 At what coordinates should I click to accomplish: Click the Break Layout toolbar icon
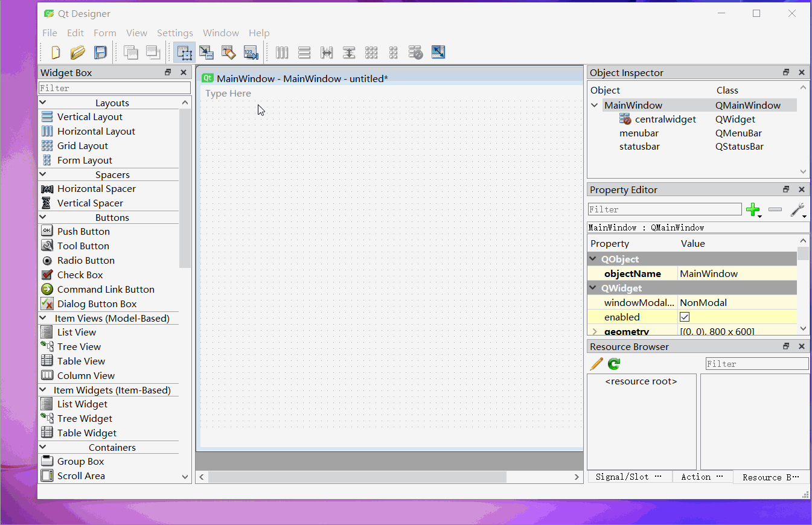pyautogui.click(x=415, y=52)
